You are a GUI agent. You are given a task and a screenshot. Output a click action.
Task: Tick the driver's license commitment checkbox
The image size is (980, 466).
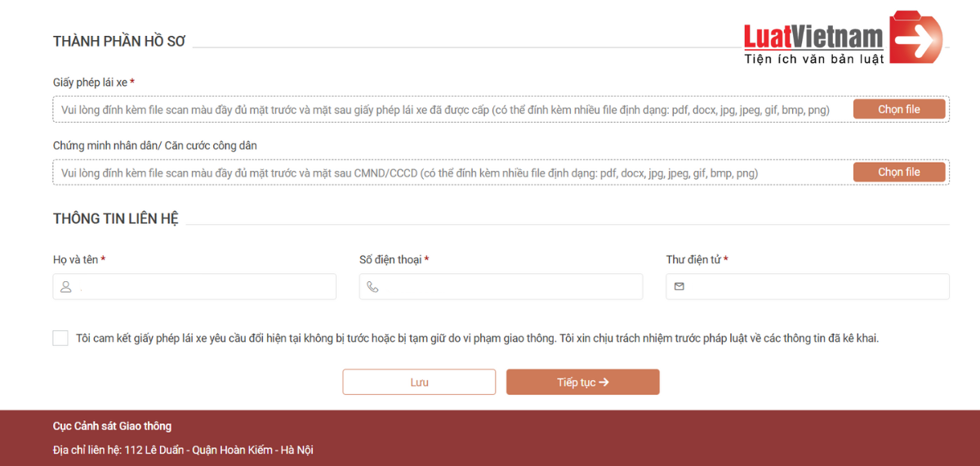click(x=60, y=338)
